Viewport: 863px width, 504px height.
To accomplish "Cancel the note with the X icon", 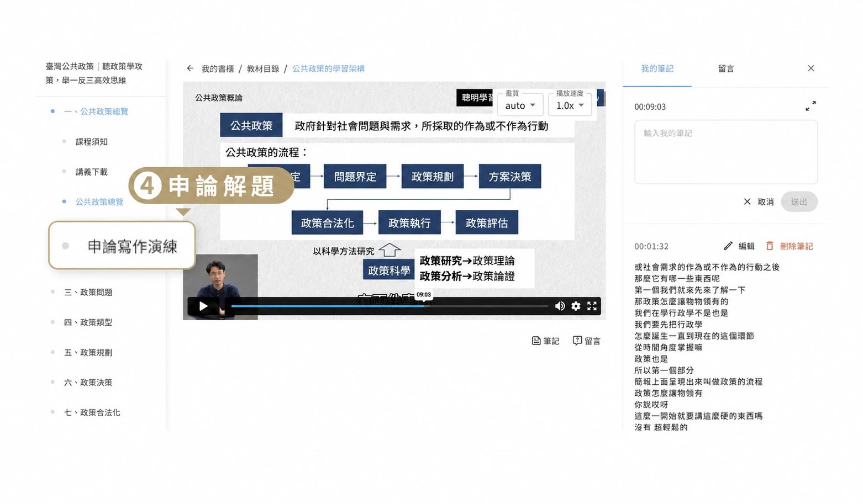I will coord(747,201).
